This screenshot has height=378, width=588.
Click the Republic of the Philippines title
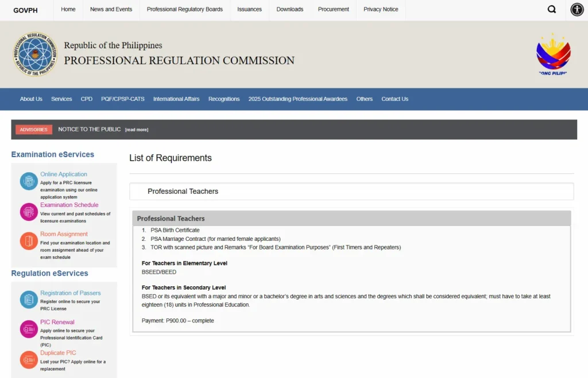113,45
